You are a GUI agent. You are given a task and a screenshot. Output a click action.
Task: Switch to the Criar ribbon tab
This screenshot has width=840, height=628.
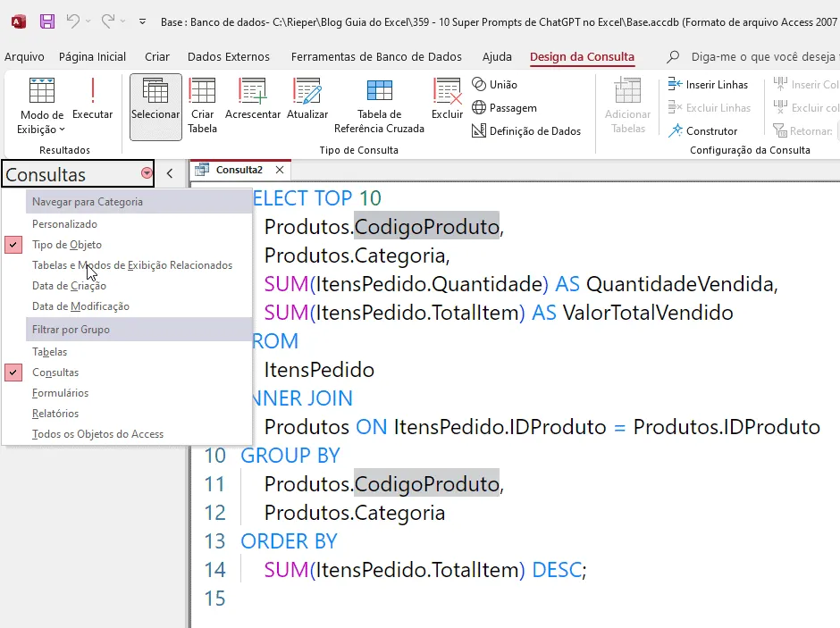point(157,57)
